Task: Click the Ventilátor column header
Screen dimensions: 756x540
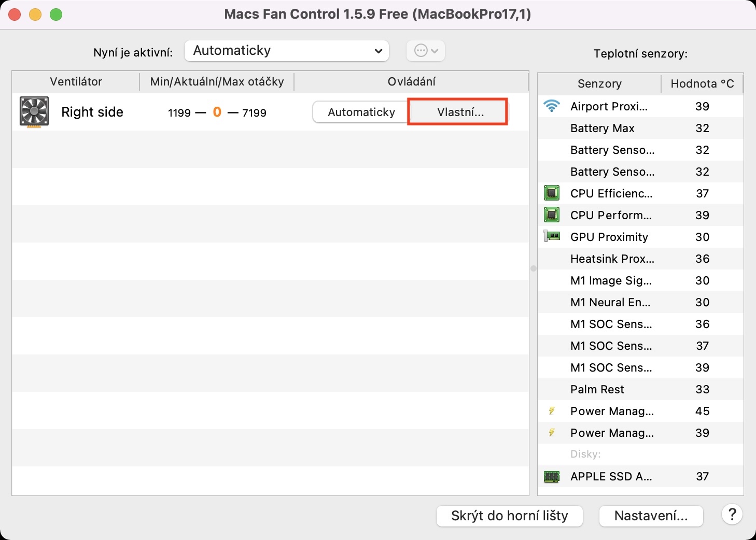Action: [76, 82]
